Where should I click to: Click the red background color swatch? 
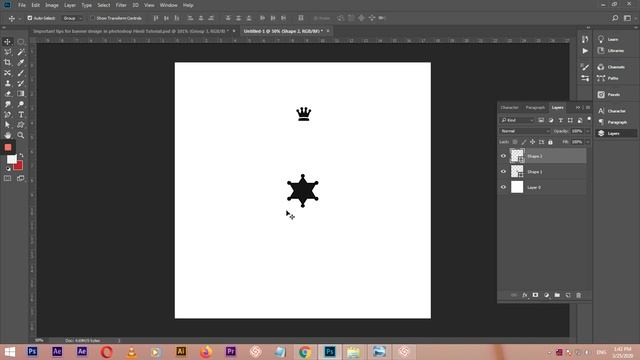19,166
